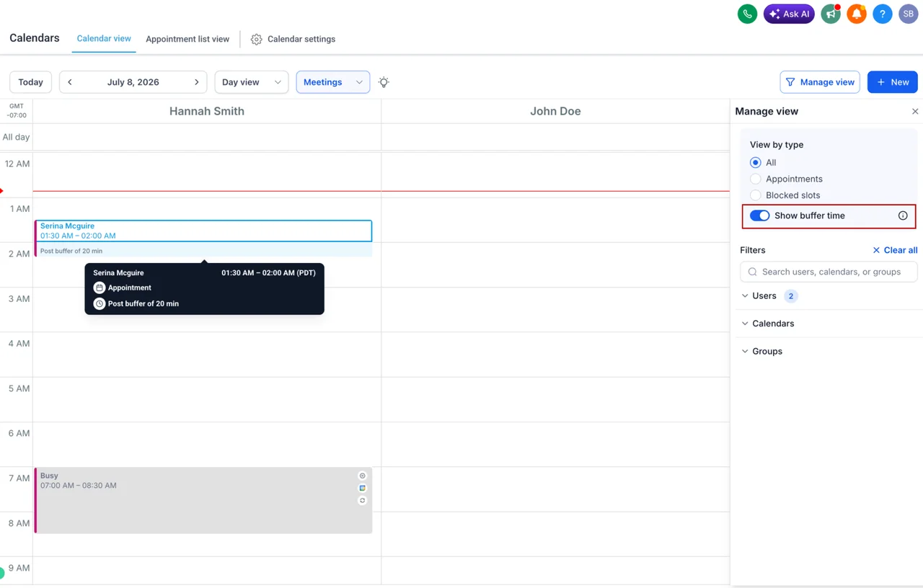Open the Ask AI assistant
Screen dimensions: 923x588
click(789, 14)
